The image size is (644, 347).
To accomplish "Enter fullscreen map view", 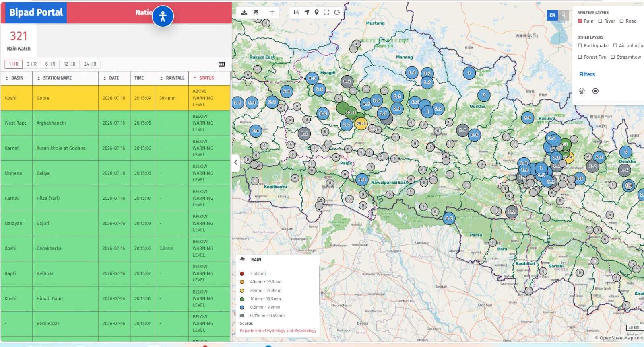I will [326, 12].
